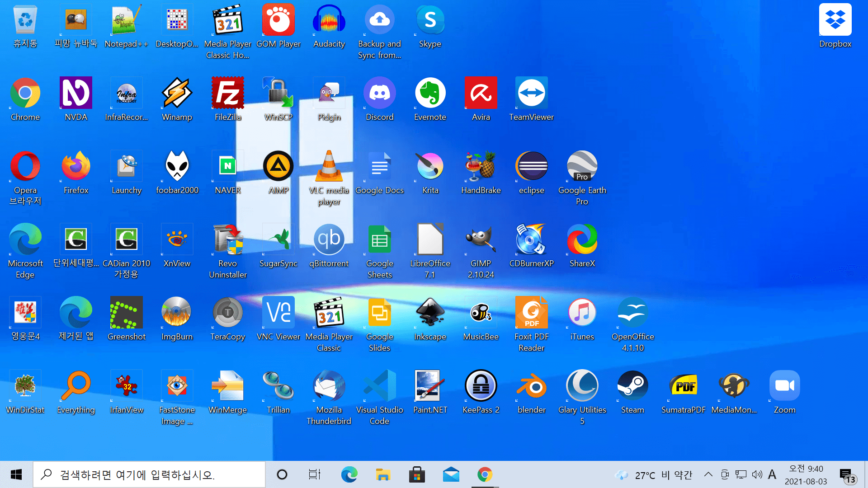Open Visual Studio Code shortcut

(380, 398)
